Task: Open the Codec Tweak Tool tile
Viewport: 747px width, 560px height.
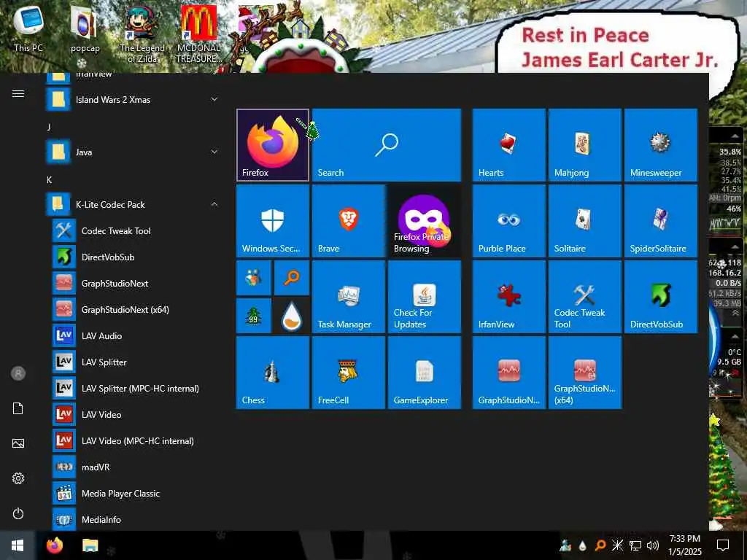Action: click(584, 297)
